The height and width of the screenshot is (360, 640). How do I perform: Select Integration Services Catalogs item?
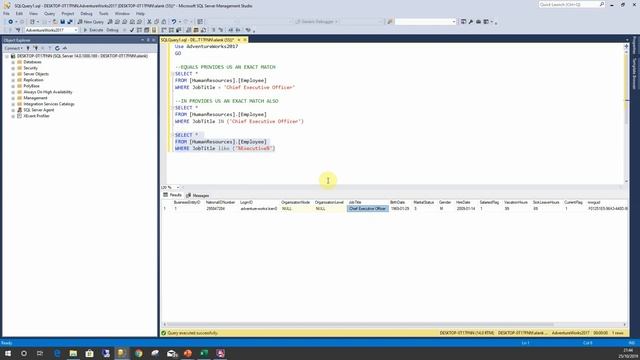coord(49,104)
